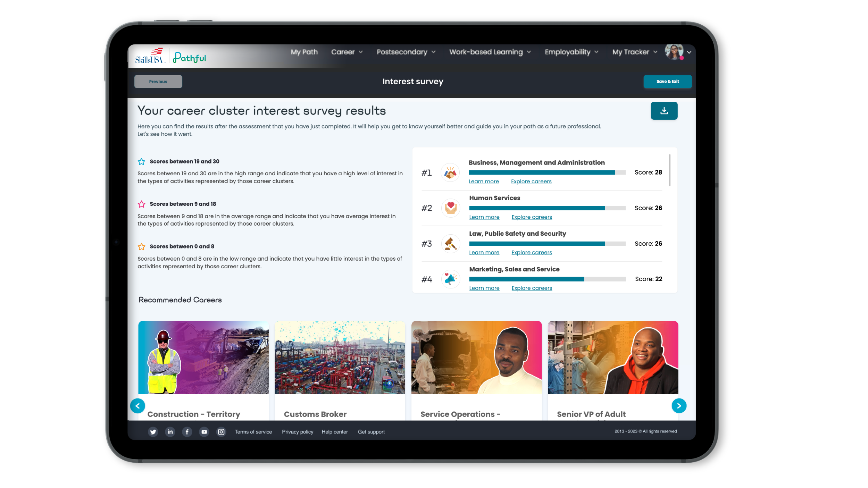Click the Business Management handshake cluster icon

point(450,173)
